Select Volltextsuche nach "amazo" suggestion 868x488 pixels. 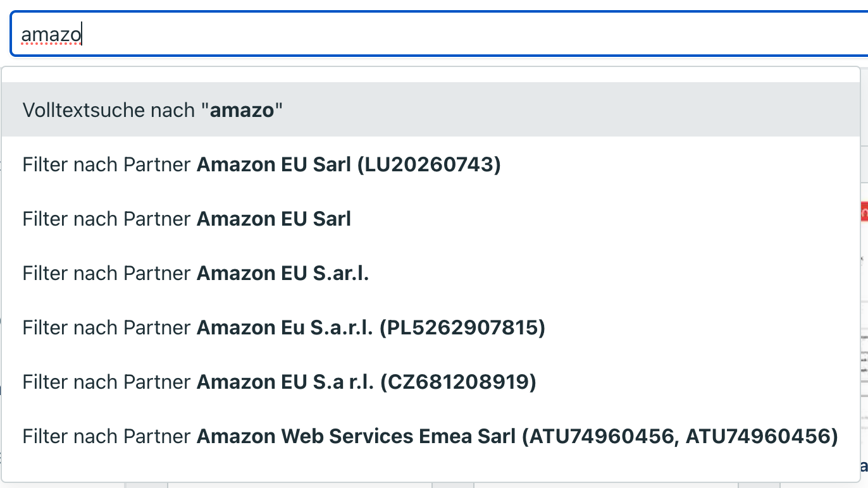tap(152, 110)
